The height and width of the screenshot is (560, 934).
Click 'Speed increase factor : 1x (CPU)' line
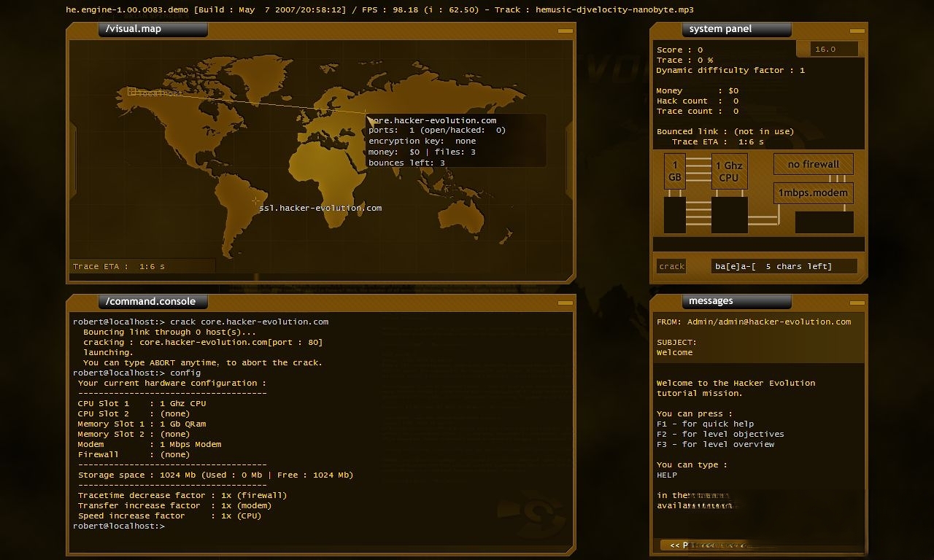point(170,516)
